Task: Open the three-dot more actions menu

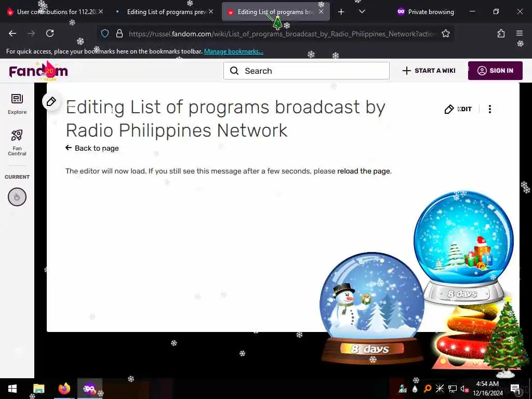Action: tap(489, 109)
